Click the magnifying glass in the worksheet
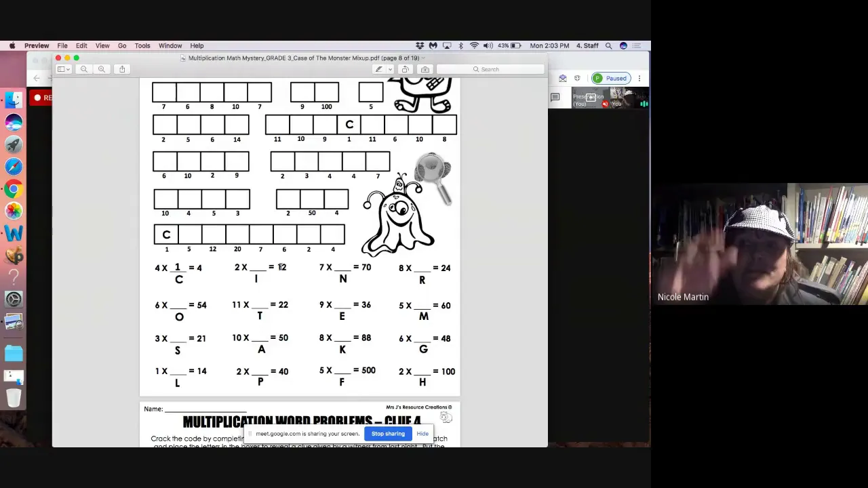Viewport: 868px width, 488px height. click(x=433, y=178)
